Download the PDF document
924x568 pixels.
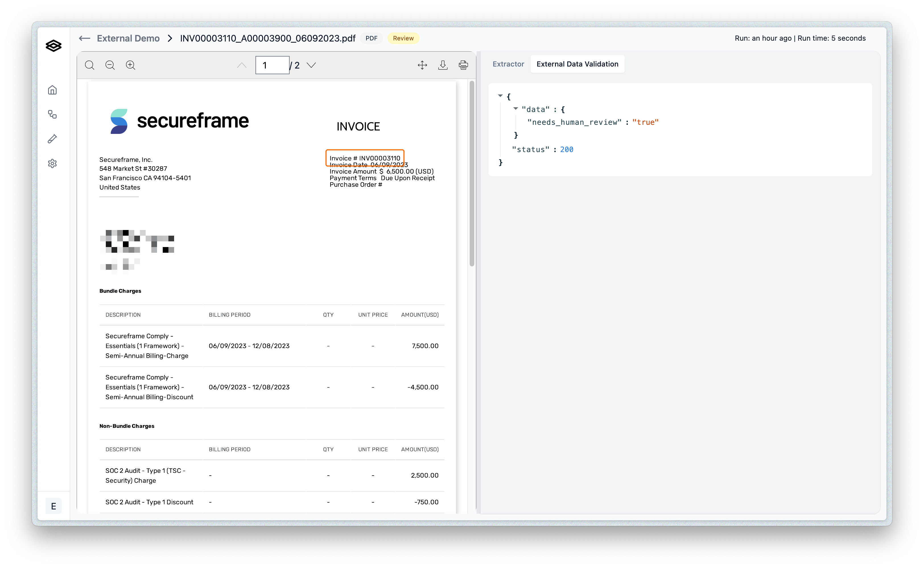point(443,65)
